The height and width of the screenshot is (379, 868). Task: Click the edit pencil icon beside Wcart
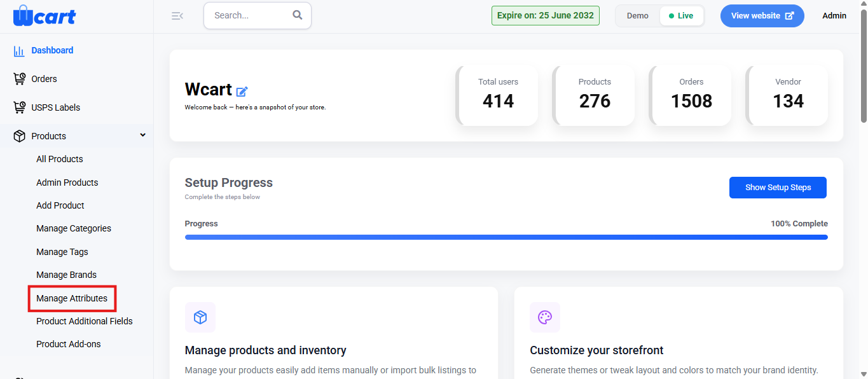pyautogui.click(x=242, y=91)
